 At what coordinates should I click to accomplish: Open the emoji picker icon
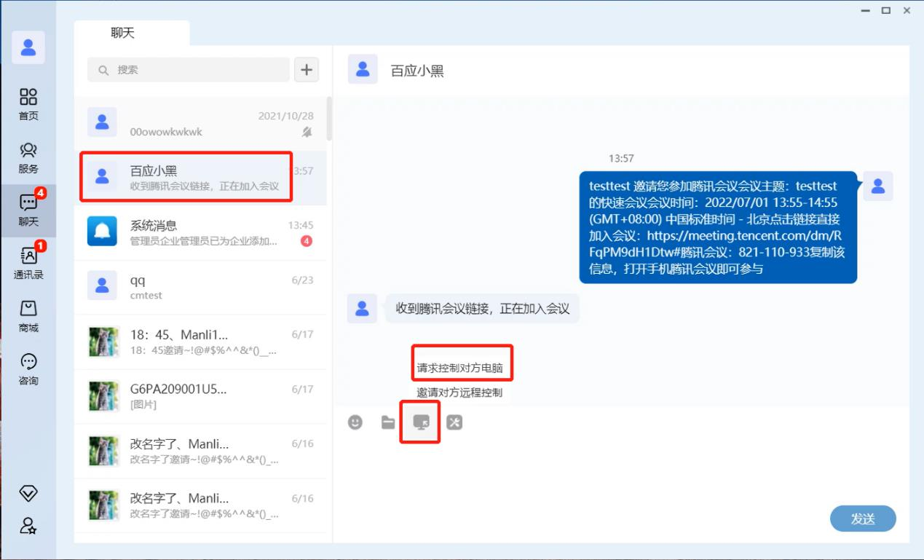[x=355, y=422]
